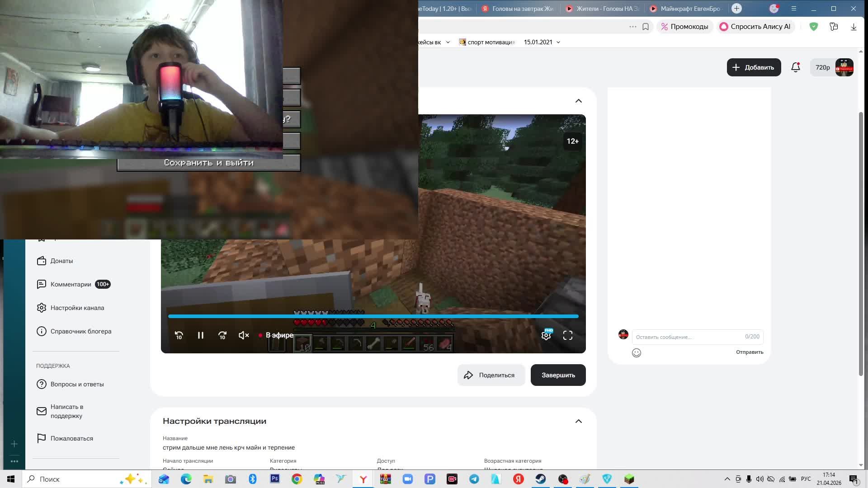Screen dimensions: 868x488
Task: Expand the 15.01.2021 bookmarks folder
Action: pyautogui.click(x=542, y=42)
